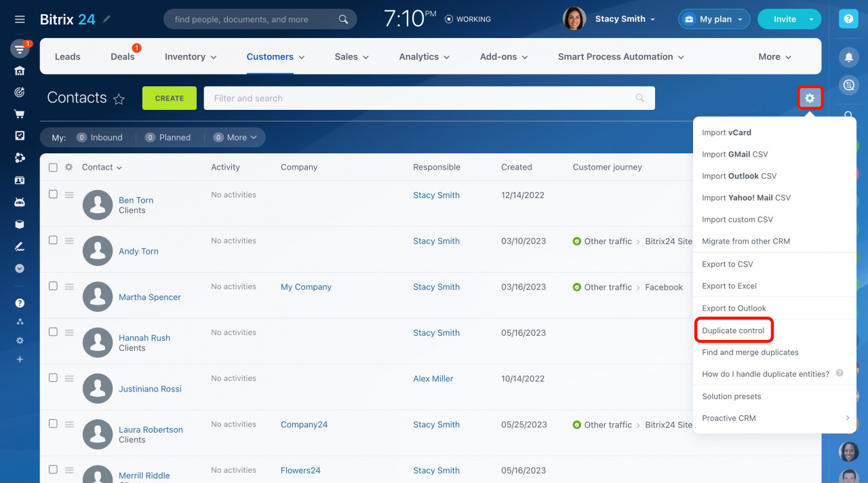Screen dimensions: 868x483
Task: Open the robot icon in left sidebar
Action: tap(20, 202)
